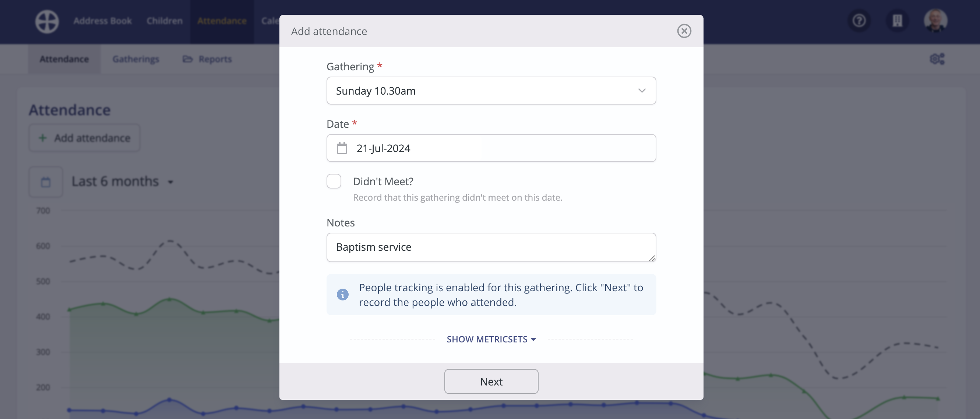
Task: Open the help question mark icon
Action: [859, 21]
